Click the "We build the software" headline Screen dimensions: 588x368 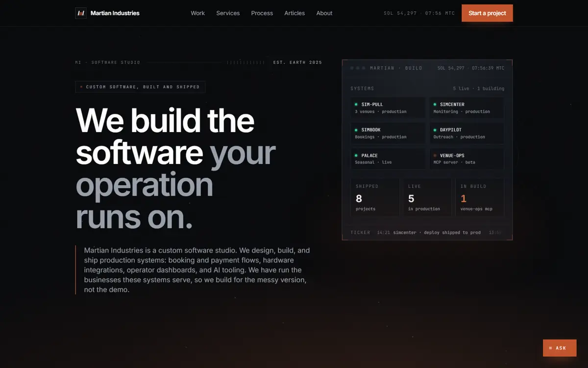175,168
